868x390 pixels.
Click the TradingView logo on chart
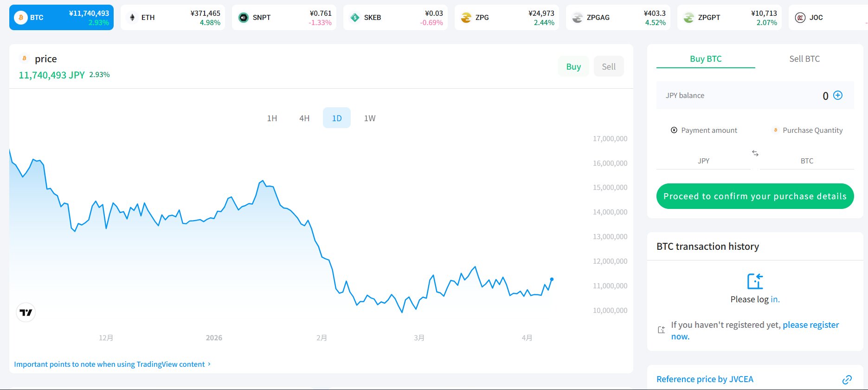tap(26, 312)
